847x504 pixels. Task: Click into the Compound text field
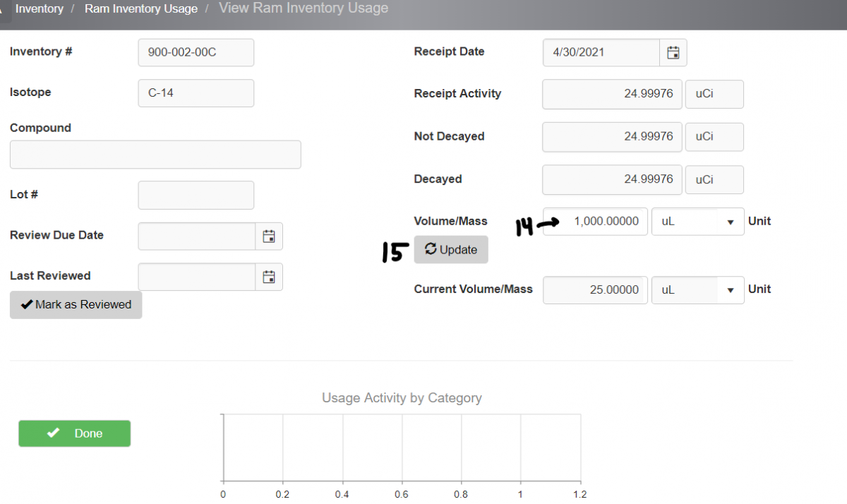[155, 155]
